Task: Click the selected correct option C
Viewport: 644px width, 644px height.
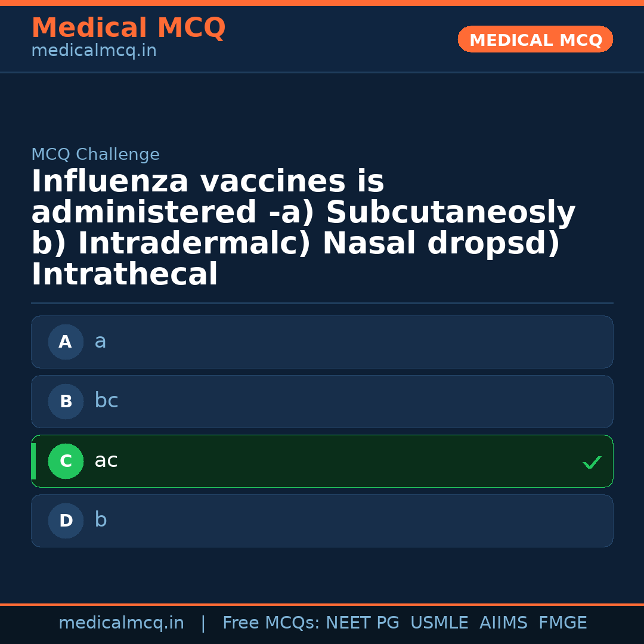Action: click(322, 461)
